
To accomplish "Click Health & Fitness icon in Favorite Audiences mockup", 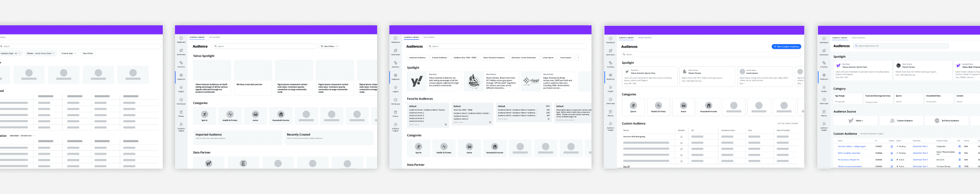I will pos(444,146).
